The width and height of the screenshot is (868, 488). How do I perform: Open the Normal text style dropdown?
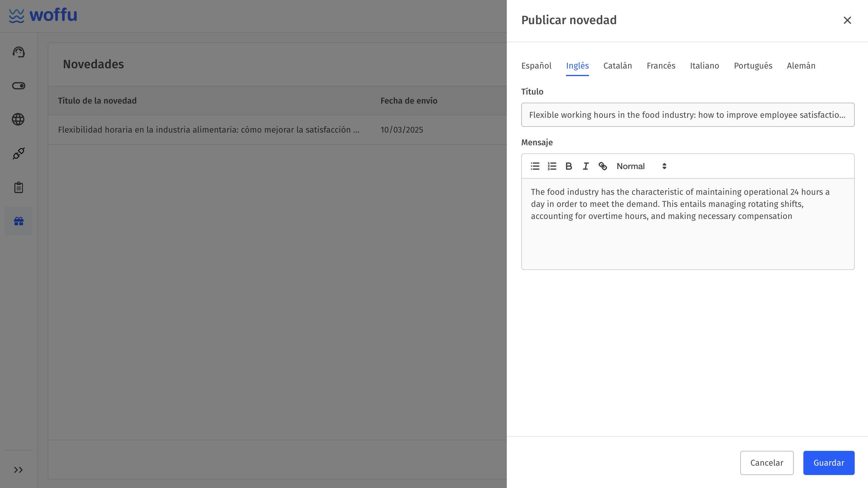coord(641,166)
